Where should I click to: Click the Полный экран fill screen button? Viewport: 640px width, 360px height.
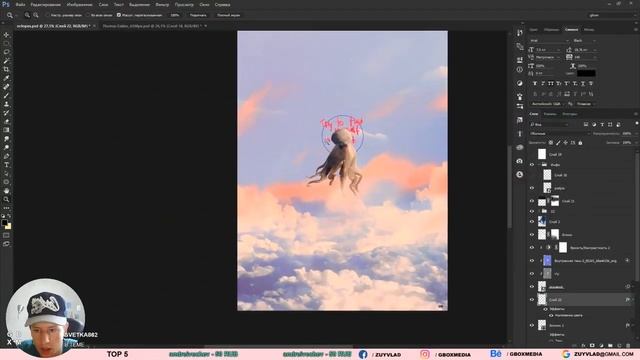tap(228, 15)
